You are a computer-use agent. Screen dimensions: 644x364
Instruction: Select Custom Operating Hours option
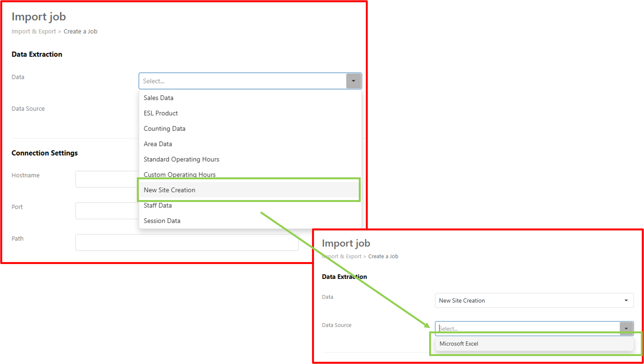(179, 174)
